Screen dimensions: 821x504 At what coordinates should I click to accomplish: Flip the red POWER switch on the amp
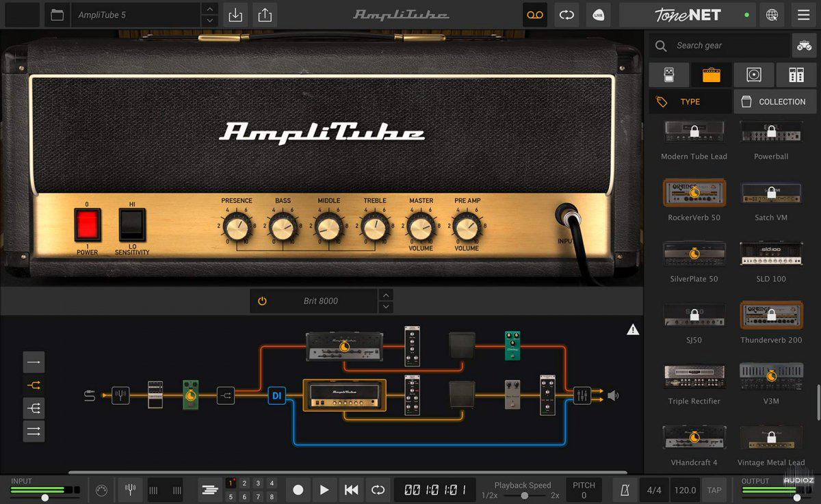(x=87, y=226)
